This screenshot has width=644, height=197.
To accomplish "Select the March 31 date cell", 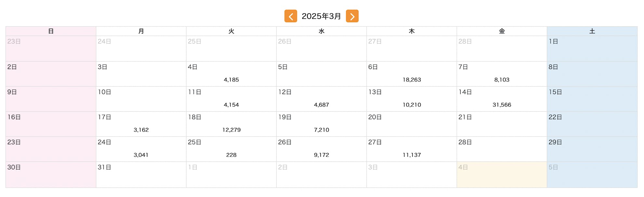I will coord(141,175).
